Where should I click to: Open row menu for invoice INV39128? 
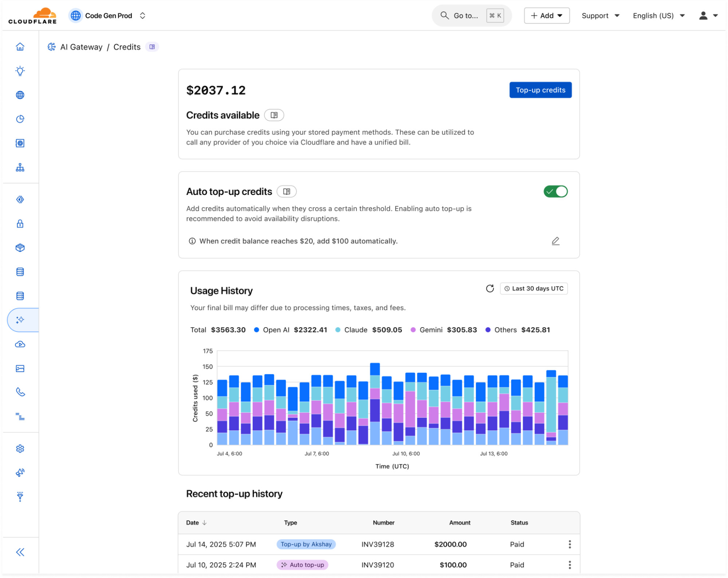pos(570,544)
